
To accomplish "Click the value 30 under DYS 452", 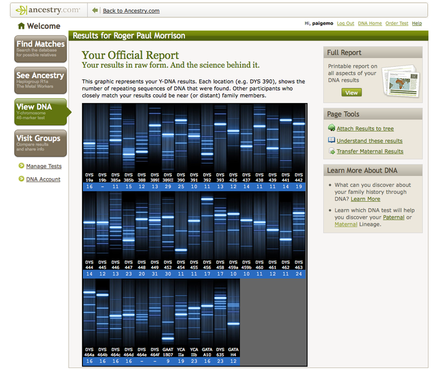I will coord(168,274).
